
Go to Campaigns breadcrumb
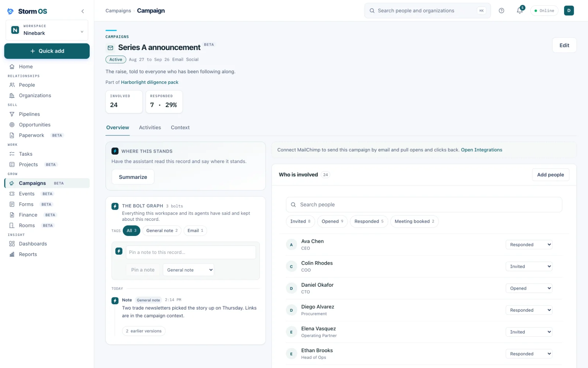coord(118,11)
